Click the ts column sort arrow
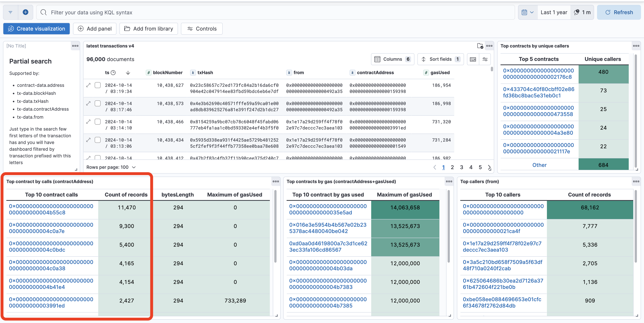 pyautogui.click(x=128, y=73)
